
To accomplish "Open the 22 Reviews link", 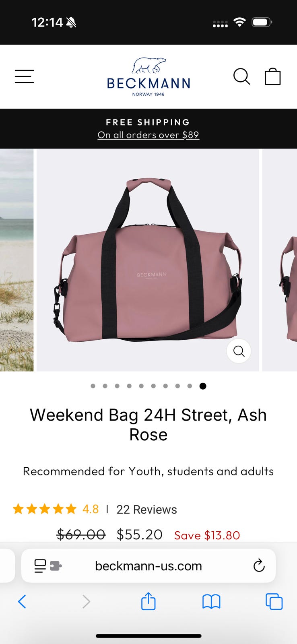I will click(x=146, y=510).
